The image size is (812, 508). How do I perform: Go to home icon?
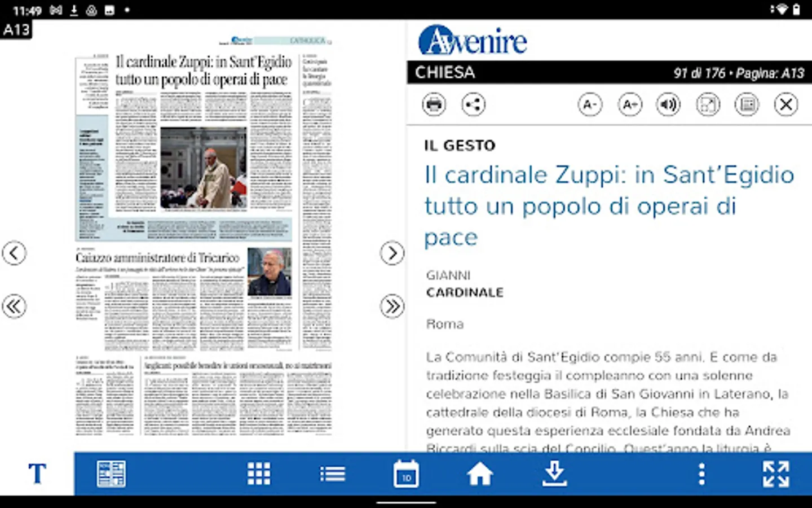tap(480, 474)
